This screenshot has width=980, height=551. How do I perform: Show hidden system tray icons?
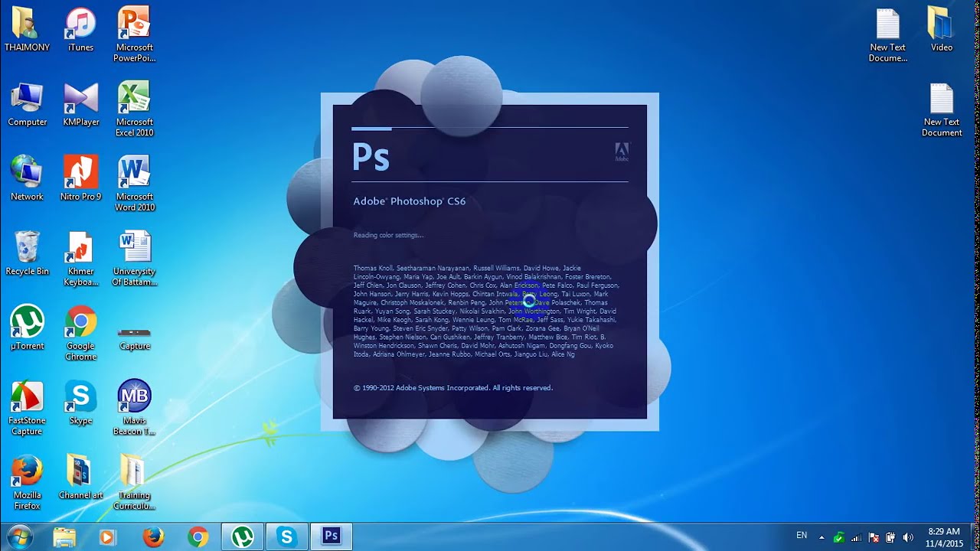click(x=822, y=537)
